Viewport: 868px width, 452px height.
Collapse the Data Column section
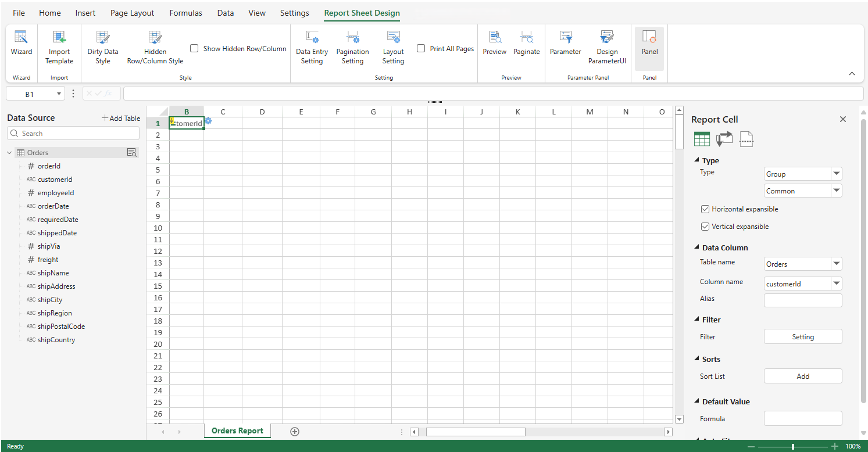(697, 247)
